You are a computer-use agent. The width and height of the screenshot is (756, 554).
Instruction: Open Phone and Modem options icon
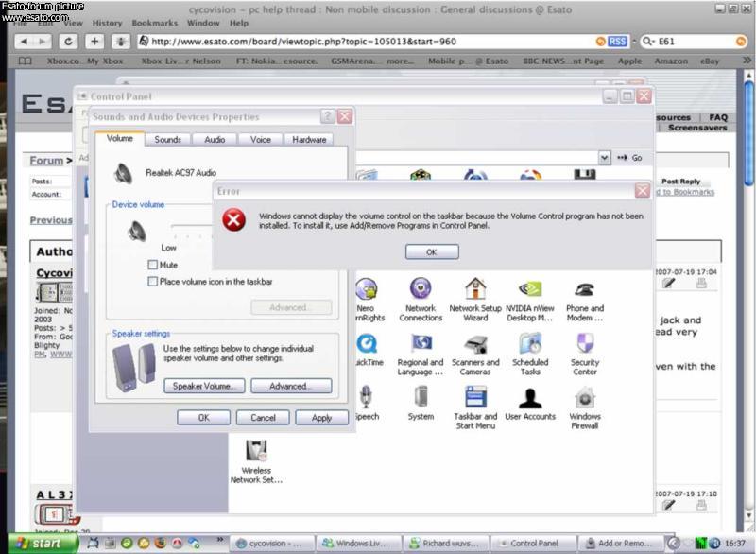[x=585, y=300]
